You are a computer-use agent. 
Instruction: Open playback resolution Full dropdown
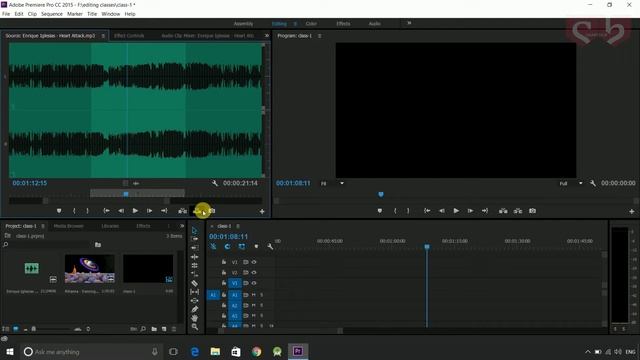tap(570, 183)
